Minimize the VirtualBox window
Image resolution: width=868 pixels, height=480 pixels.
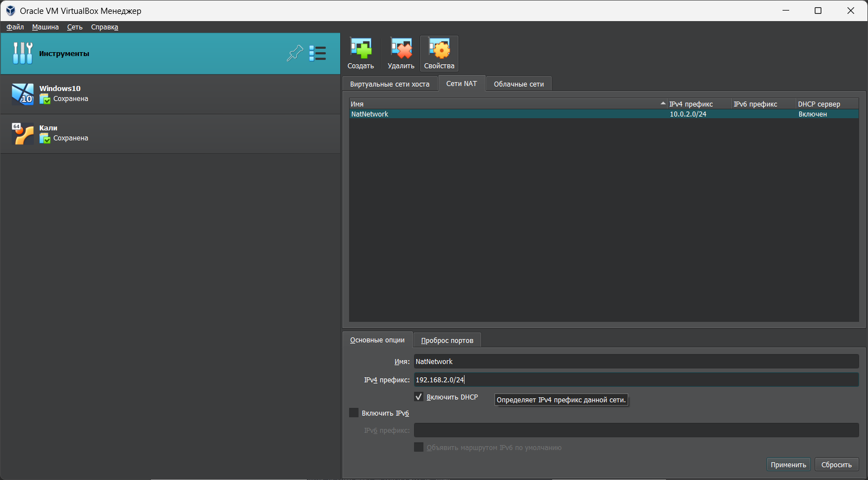coord(786,11)
